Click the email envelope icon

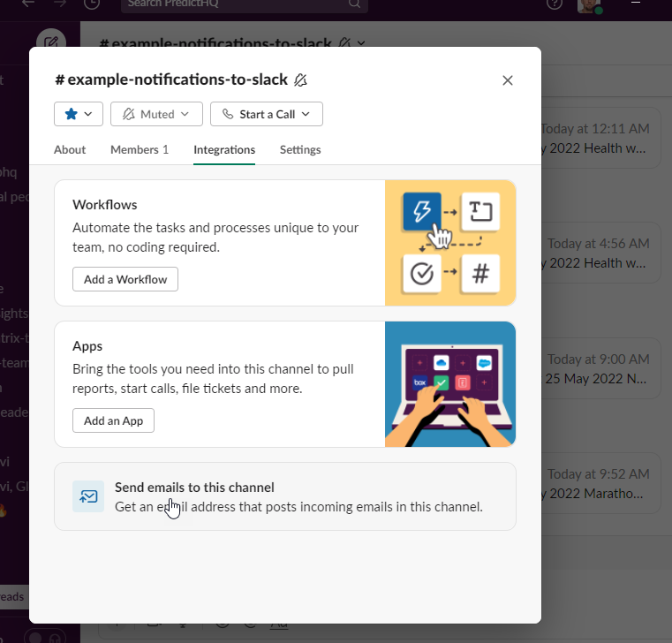pyautogui.click(x=88, y=496)
